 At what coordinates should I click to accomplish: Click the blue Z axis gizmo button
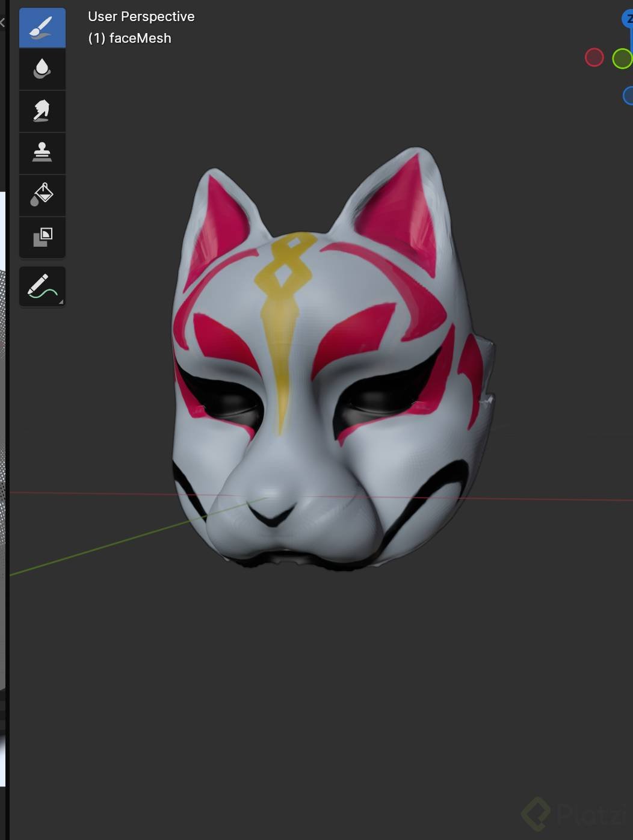[628, 19]
